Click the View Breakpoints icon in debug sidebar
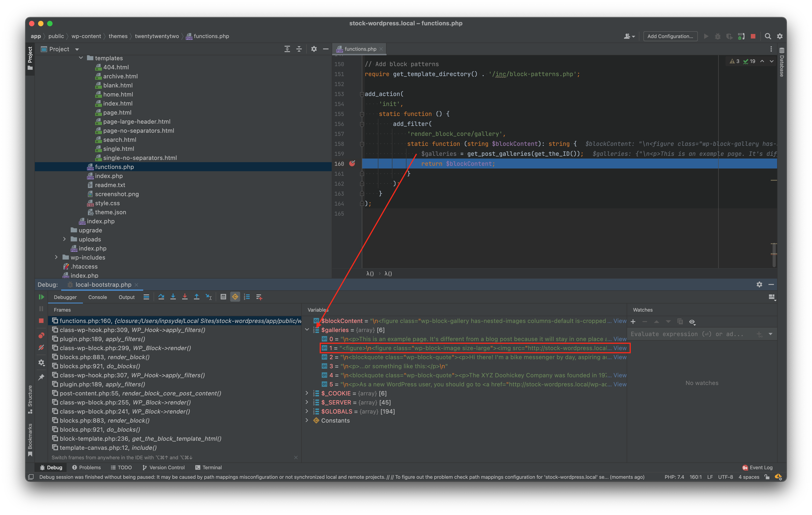The height and width of the screenshot is (515, 812). click(41, 335)
